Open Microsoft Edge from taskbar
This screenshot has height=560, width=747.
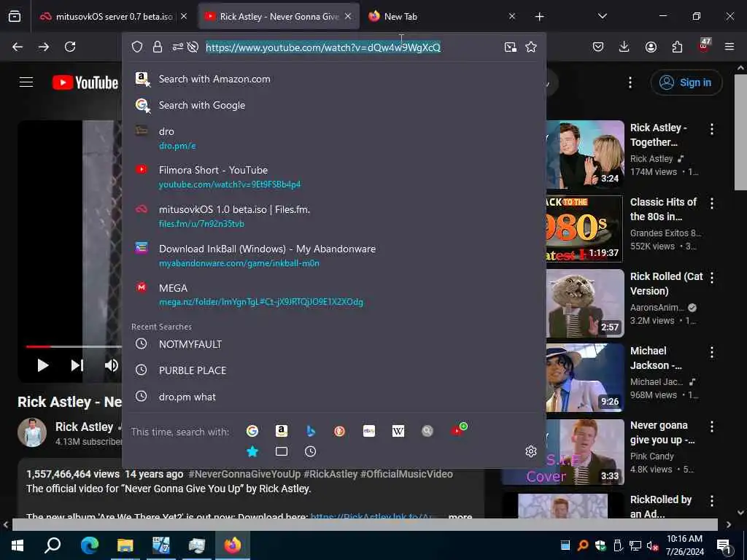pyautogui.click(x=89, y=545)
